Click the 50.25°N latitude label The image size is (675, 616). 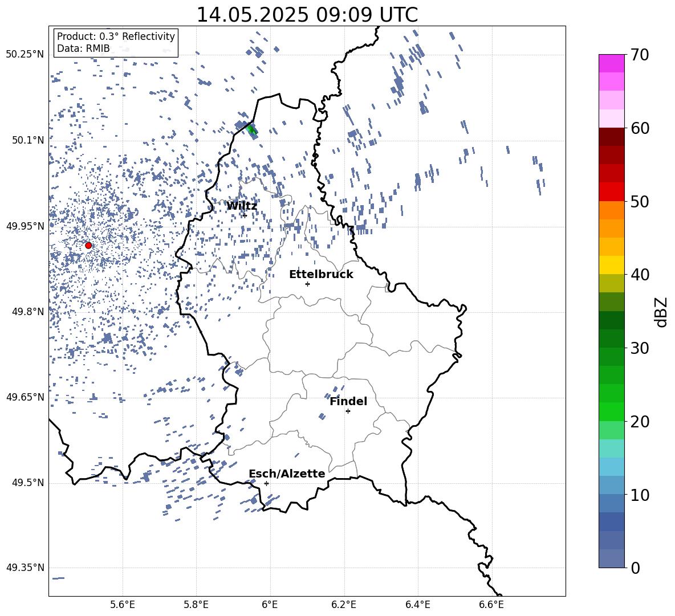(25, 55)
